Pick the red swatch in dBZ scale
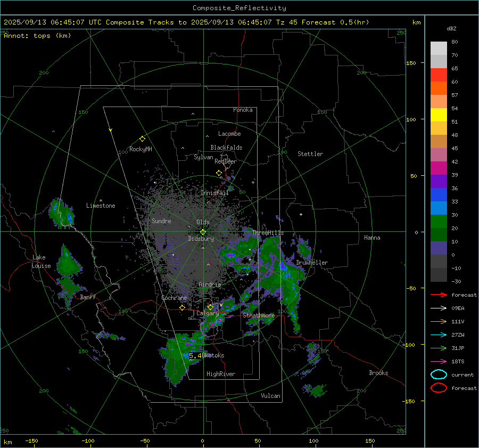The image size is (479, 448). coord(439,75)
